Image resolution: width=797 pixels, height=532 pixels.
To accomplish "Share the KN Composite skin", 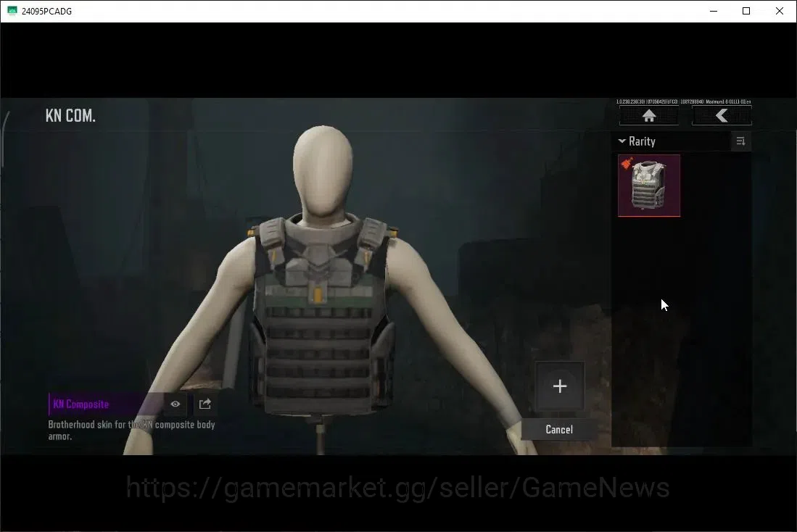I will click(205, 404).
